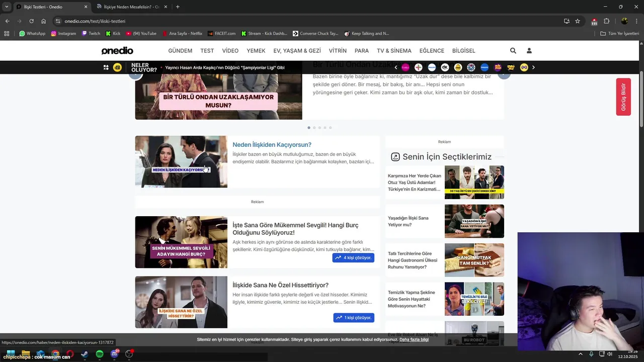Open a new browser tab
This screenshot has height=362, width=644.
(x=178, y=7)
